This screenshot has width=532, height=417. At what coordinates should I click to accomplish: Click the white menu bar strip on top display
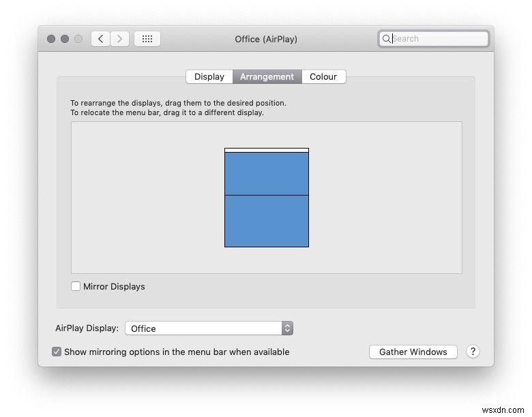coord(267,150)
